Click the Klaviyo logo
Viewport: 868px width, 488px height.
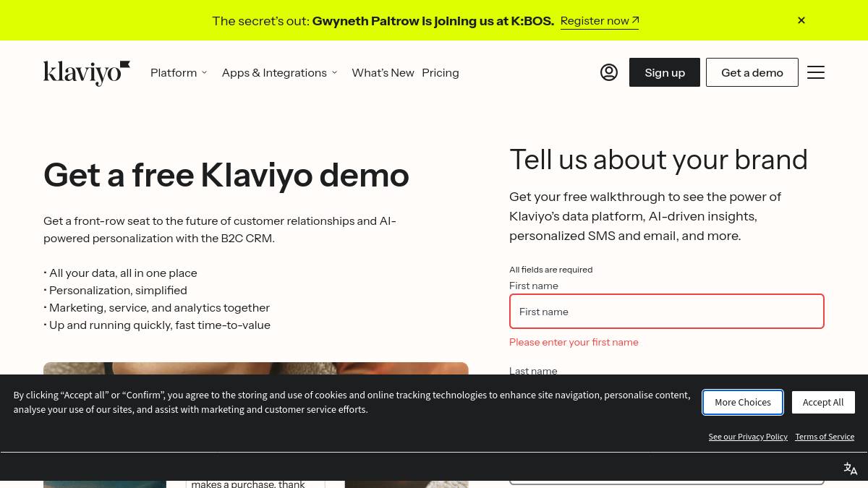coord(87,73)
